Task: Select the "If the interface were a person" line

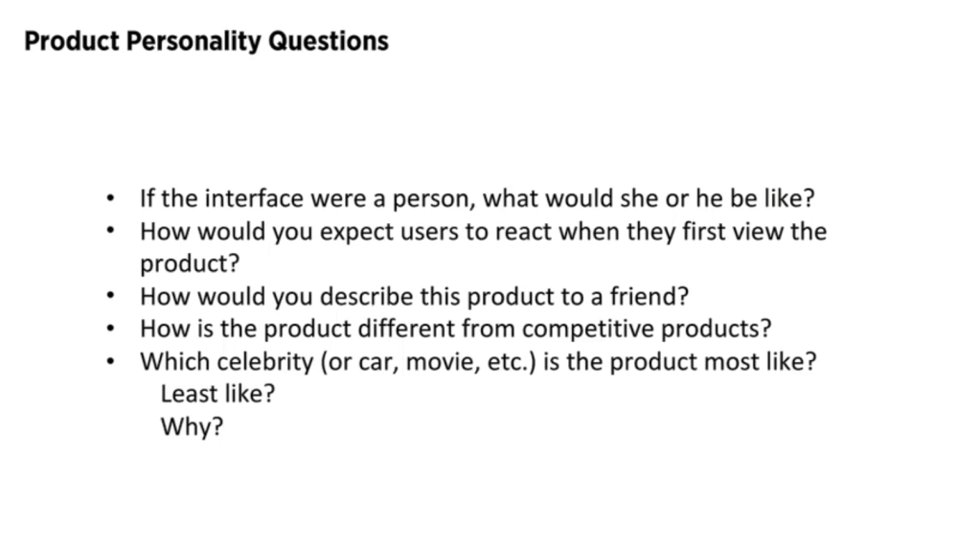Action: pyautogui.click(x=477, y=199)
